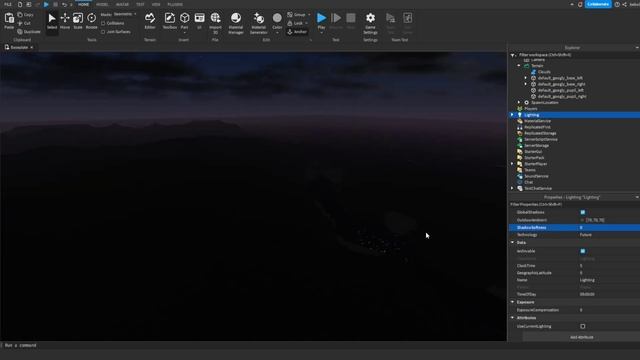Screen dimensions: 640x360
Task: Click the share icon at top right
Action: (x=624, y=4)
